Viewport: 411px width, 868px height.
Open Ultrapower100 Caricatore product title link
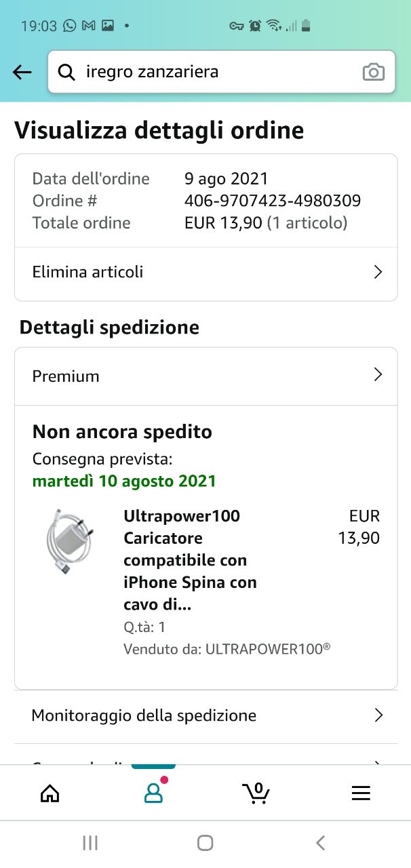pos(191,560)
